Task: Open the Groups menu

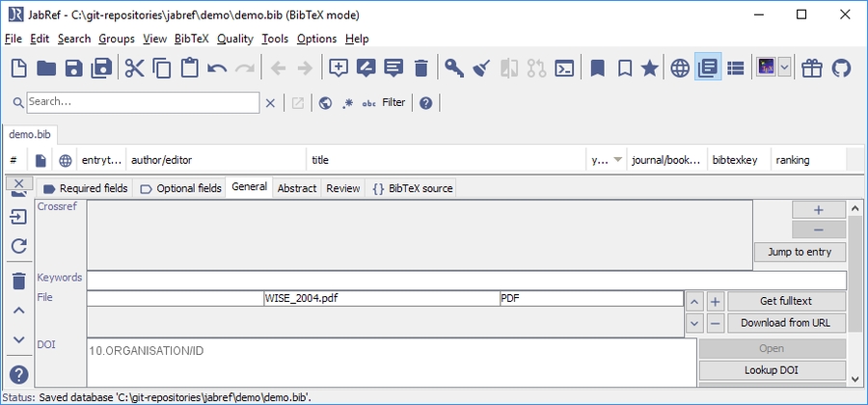Action: pyautogui.click(x=117, y=39)
